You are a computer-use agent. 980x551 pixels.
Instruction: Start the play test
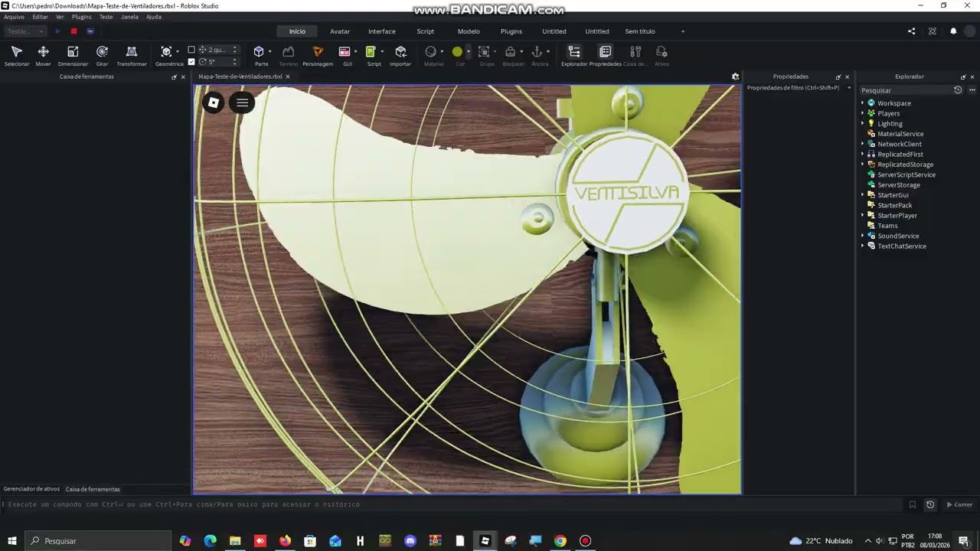(x=57, y=31)
